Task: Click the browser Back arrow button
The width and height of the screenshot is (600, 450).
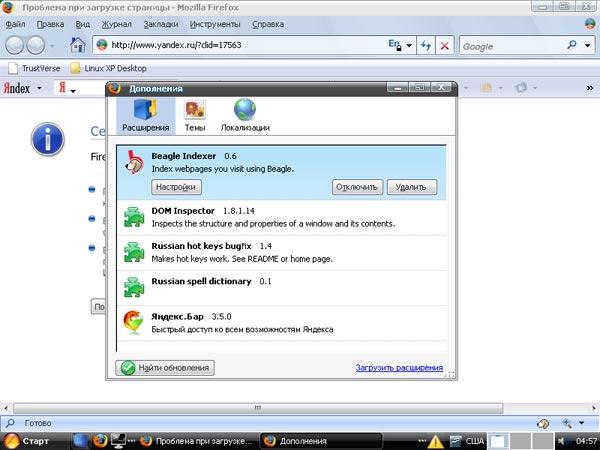Action: [15, 45]
